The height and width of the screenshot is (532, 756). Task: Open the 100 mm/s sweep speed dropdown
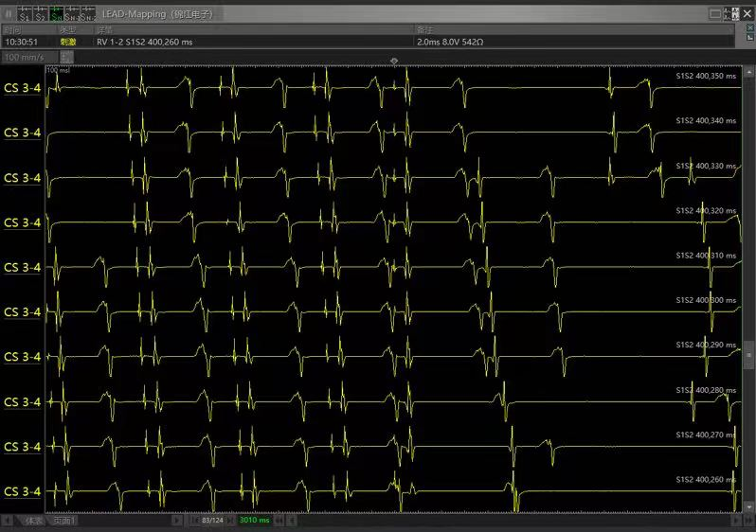coord(27,58)
